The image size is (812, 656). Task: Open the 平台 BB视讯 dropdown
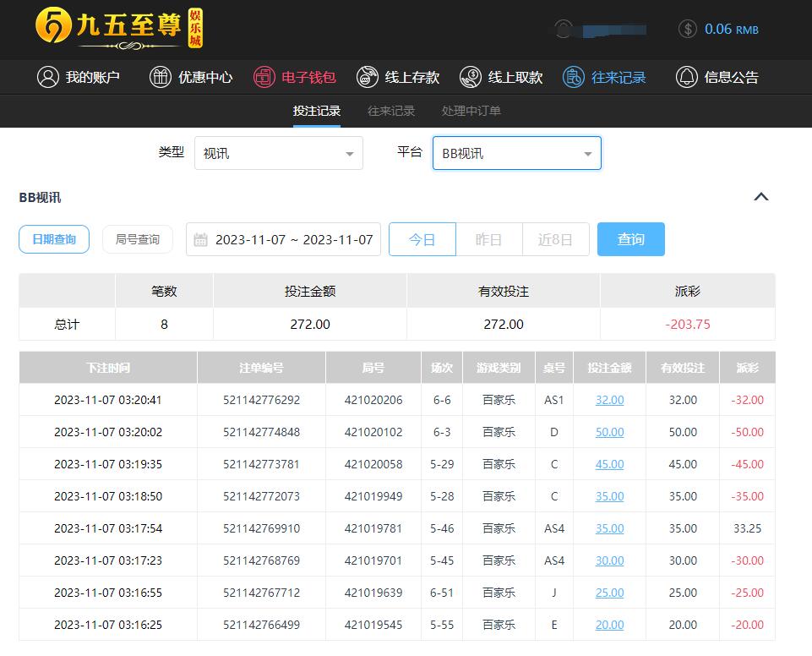click(517, 153)
